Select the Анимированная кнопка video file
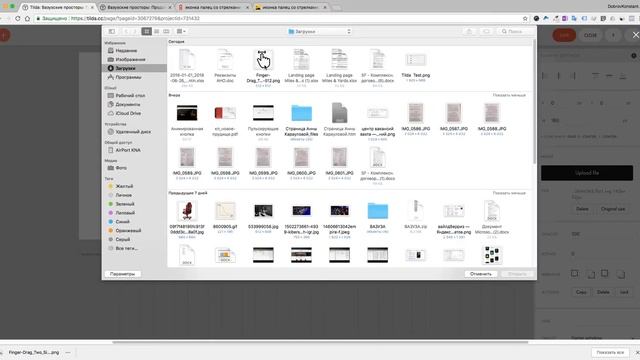Screen dimensions: 640x360 coord(187,113)
